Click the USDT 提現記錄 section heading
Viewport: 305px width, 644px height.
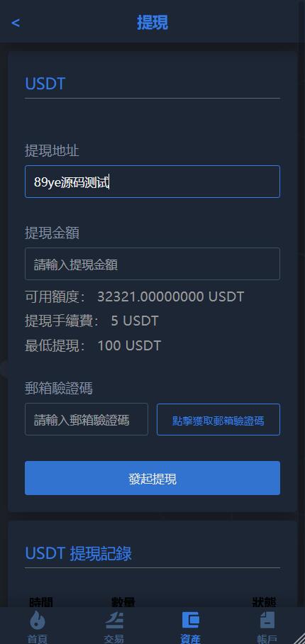[79, 554]
